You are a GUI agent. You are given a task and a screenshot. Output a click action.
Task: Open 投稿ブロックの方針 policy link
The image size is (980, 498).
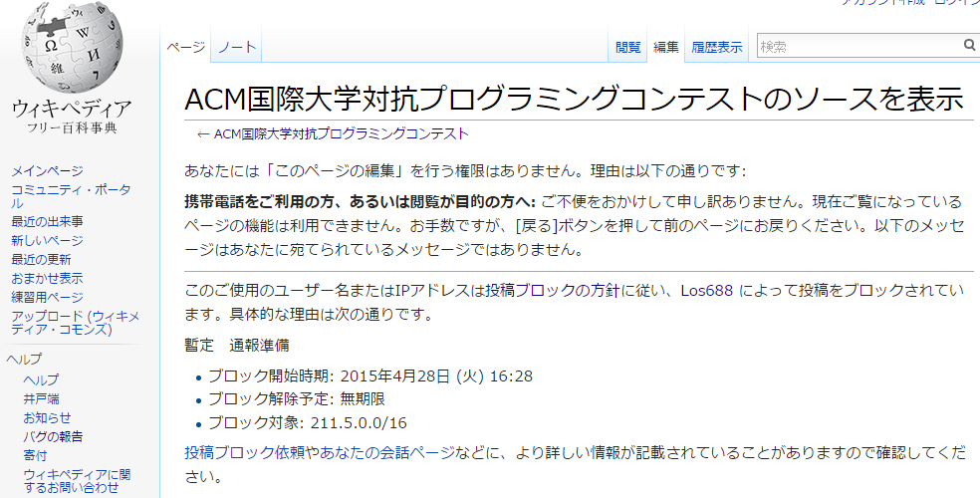pos(552,291)
